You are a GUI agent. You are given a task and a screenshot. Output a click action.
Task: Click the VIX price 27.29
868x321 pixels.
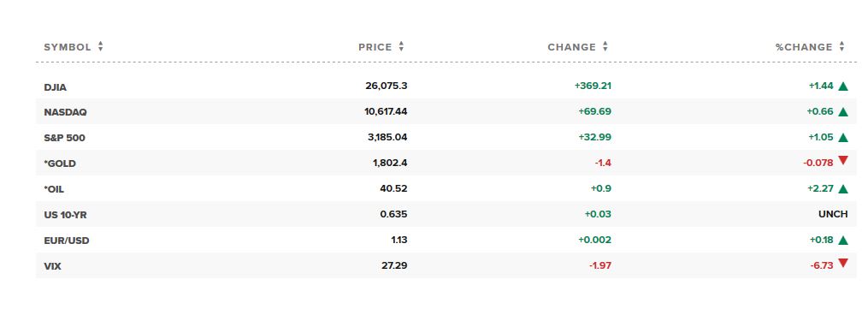point(394,265)
